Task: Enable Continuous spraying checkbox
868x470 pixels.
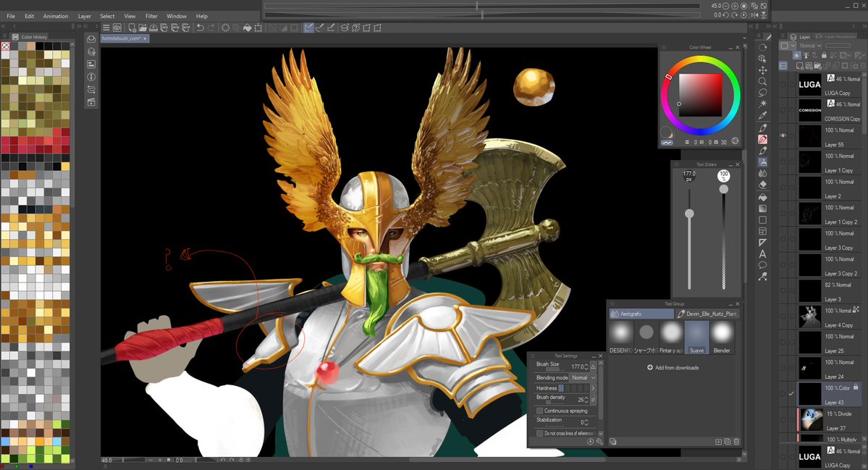Action: pos(540,411)
